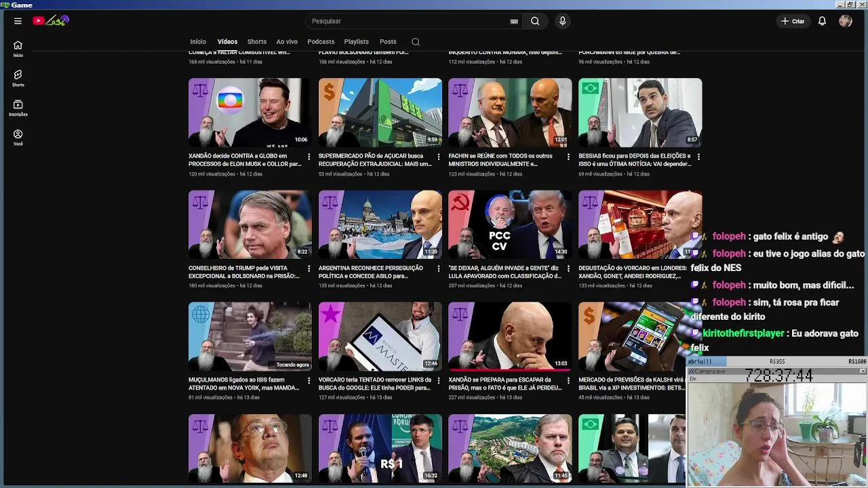The height and width of the screenshot is (488, 868).
Task: Search within channel magnifier icon
Action: [x=416, y=42]
